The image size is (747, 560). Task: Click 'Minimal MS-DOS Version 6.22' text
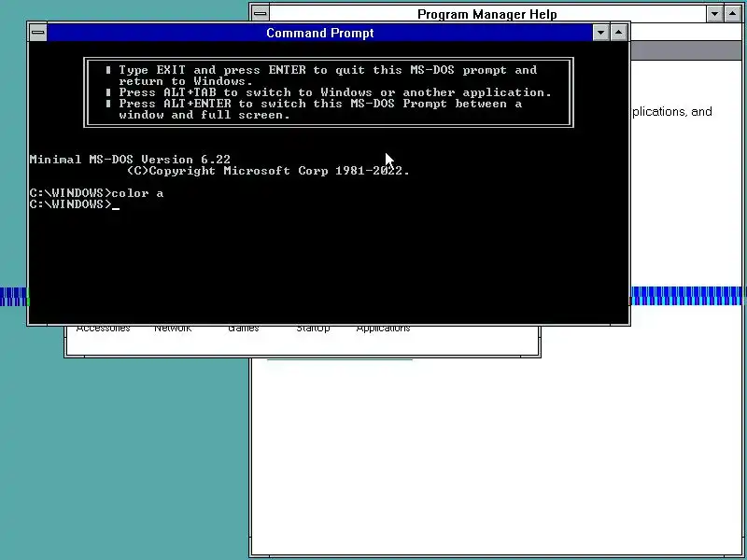pos(130,160)
